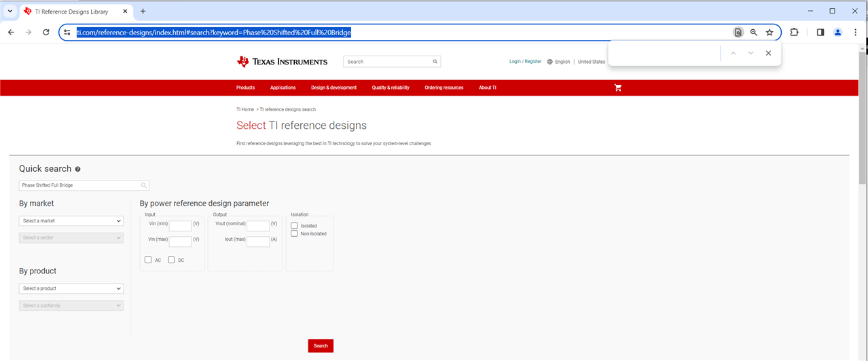
Task: Click the Vout (nominal) input field
Action: pos(258,226)
